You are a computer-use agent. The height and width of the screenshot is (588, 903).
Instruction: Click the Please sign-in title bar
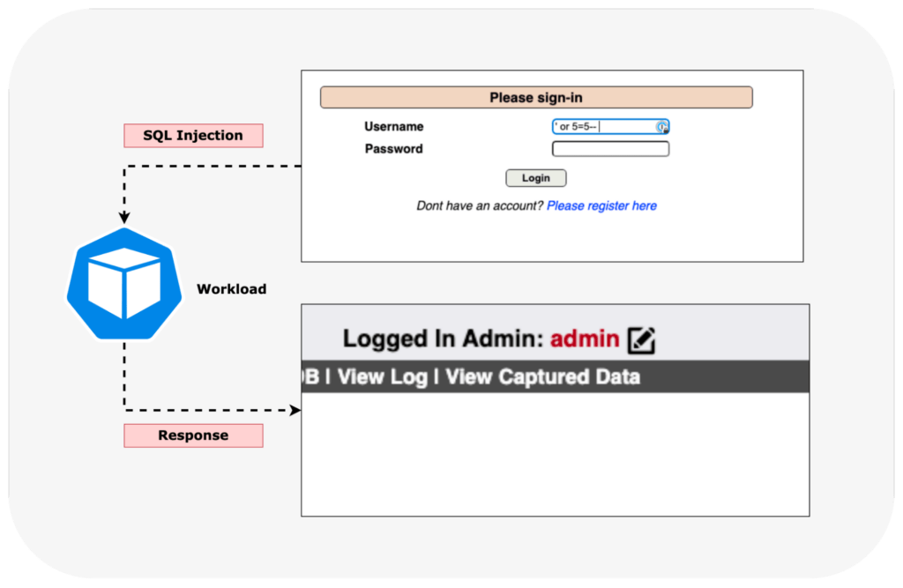click(536, 97)
